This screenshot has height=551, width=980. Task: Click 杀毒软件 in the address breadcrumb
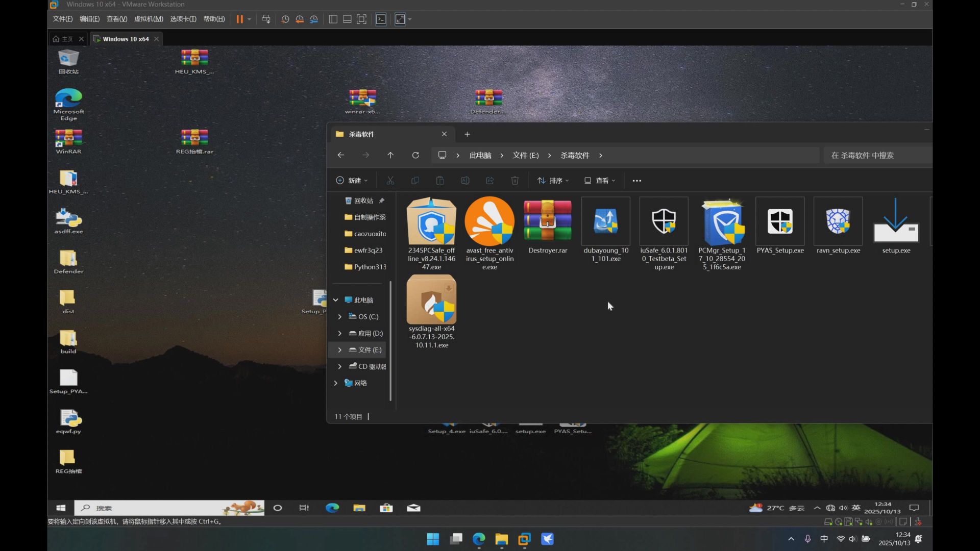coord(575,155)
